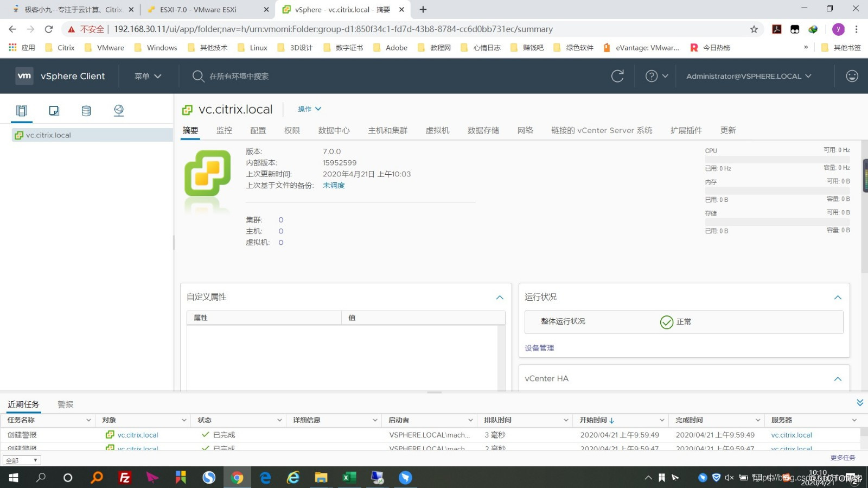Open the bookmarks Apps shortcut
This screenshot has height=488, width=868.
click(x=22, y=48)
